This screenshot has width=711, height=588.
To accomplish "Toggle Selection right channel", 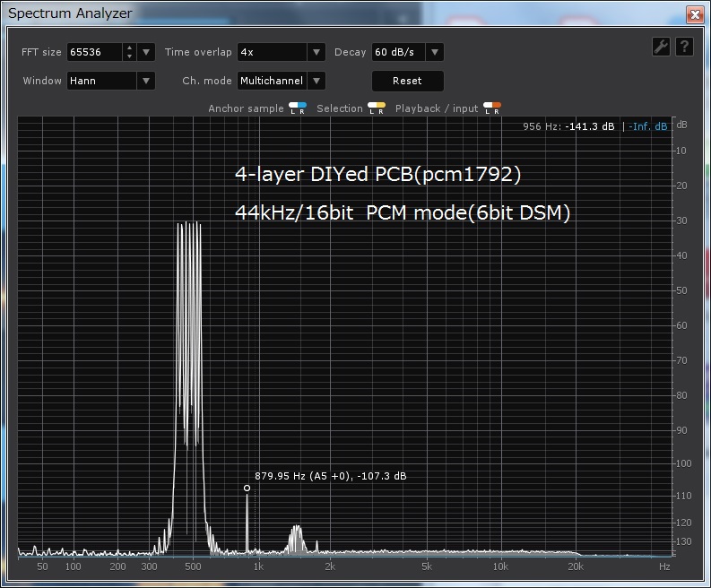I will coord(381,108).
